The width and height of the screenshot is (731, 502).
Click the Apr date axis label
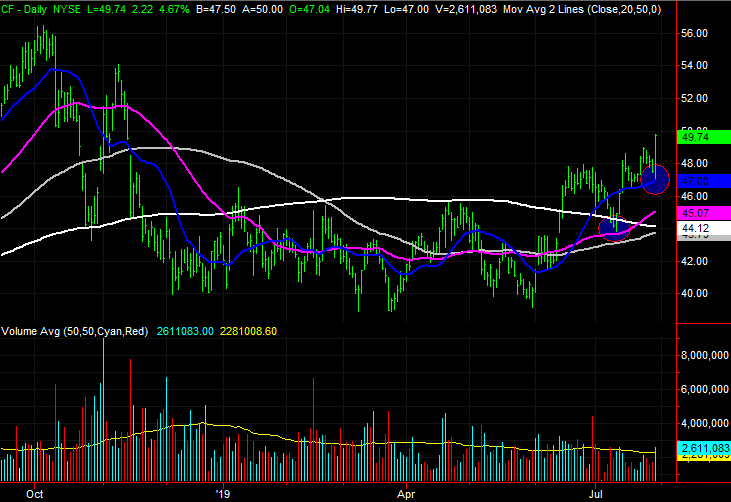click(x=406, y=494)
